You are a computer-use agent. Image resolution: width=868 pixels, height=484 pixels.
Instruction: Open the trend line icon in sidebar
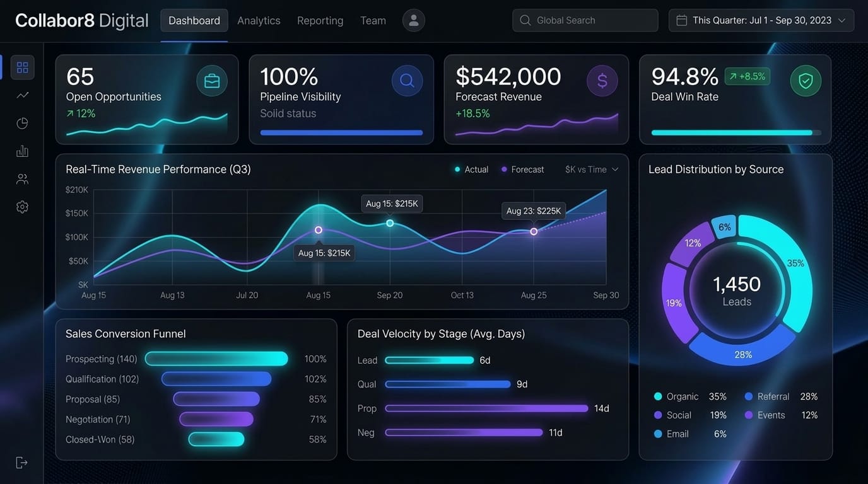click(22, 95)
